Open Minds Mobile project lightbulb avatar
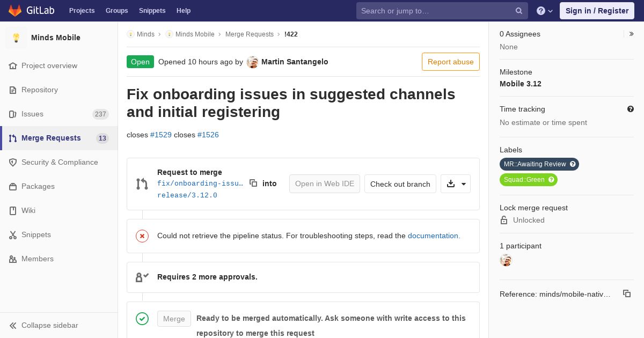The image size is (644, 338). click(16, 38)
